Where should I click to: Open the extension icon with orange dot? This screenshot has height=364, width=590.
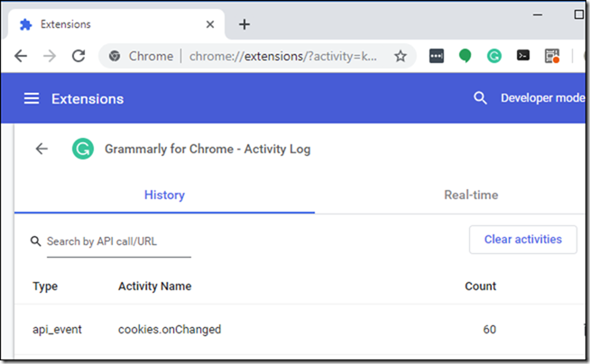(552, 56)
